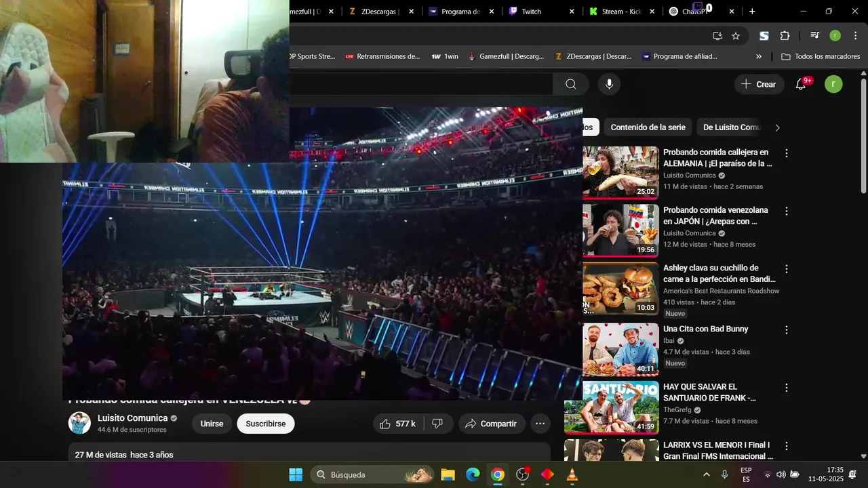Image resolution: width=868 pixels, height=488 pixels.
Task: Open ALEMANIA street food video thumbnail
Action: (x=620, y=172)
